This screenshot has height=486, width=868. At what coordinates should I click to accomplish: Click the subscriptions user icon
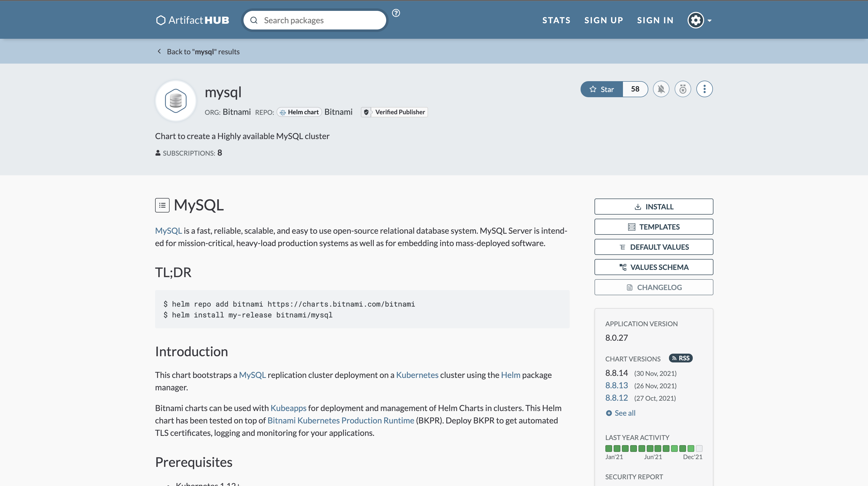158,153
